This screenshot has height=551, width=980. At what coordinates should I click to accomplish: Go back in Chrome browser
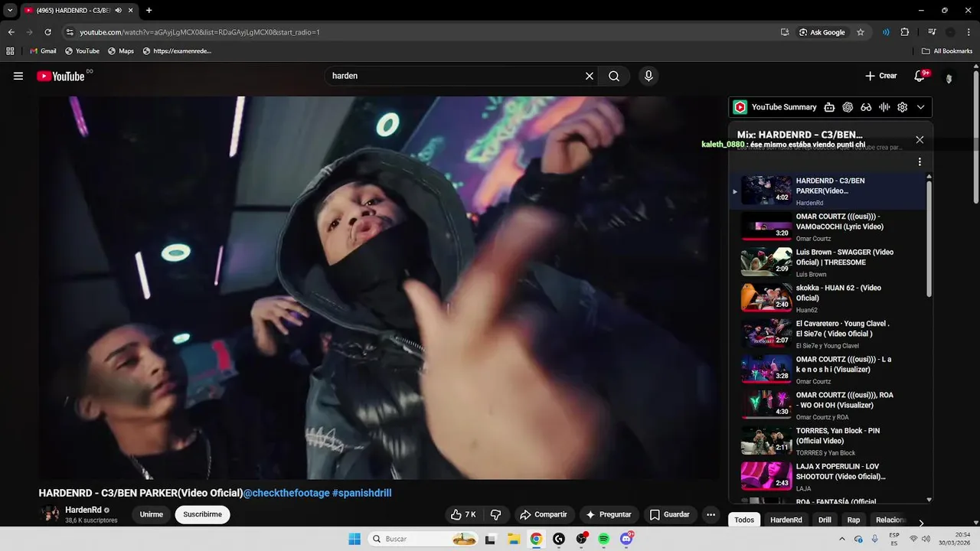[x=11, y=32]
